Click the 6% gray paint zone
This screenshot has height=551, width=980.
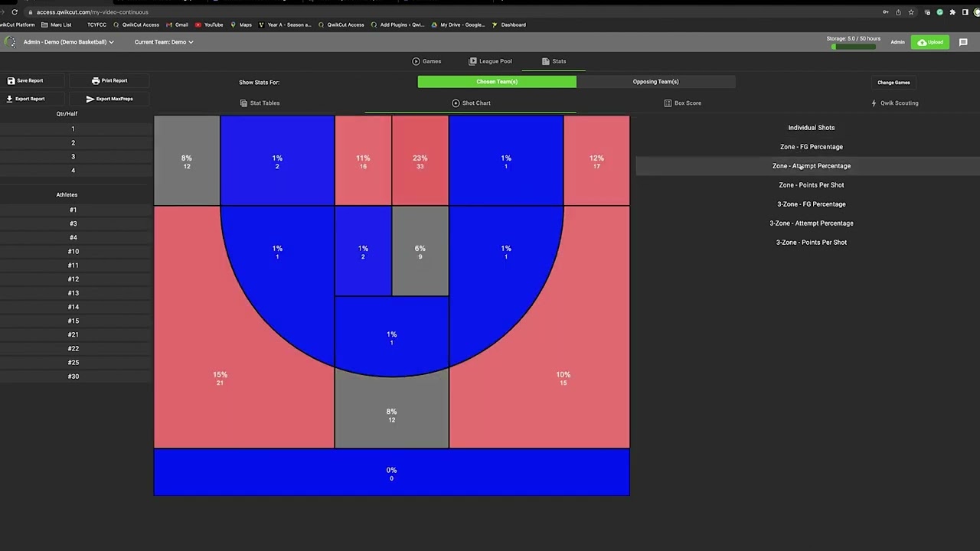click(420, 251)
